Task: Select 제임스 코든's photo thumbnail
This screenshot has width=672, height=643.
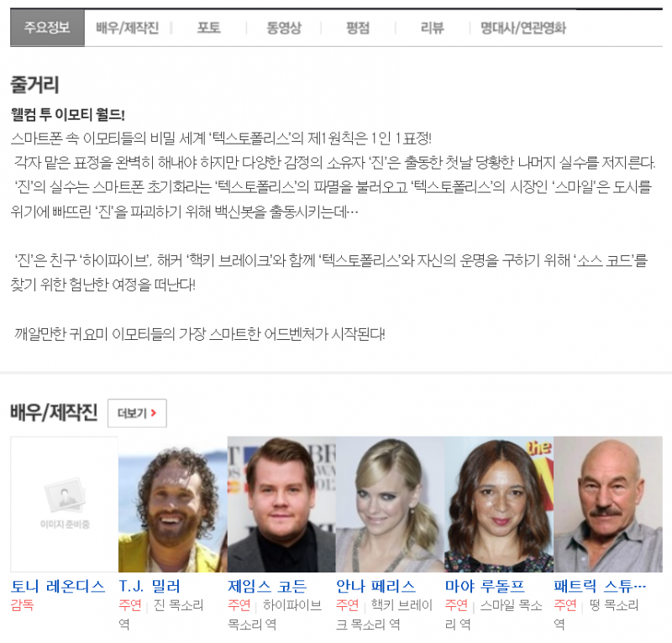Action: [281, 504]
